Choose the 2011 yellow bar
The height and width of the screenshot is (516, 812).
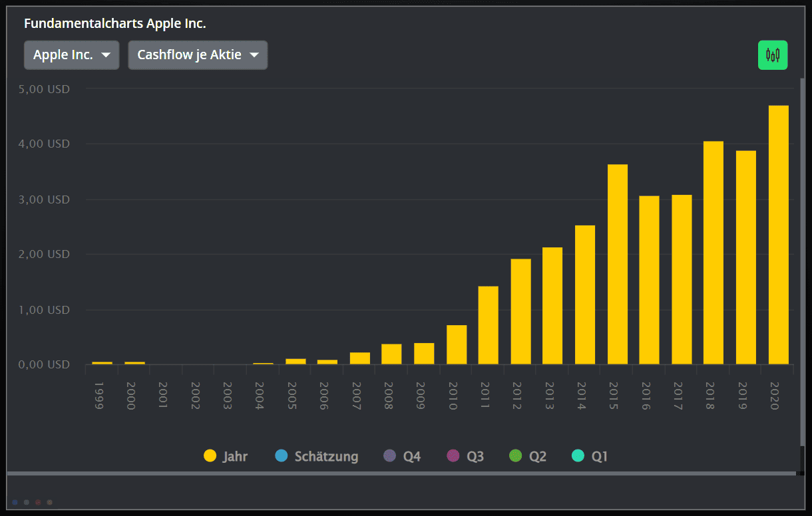488,325
